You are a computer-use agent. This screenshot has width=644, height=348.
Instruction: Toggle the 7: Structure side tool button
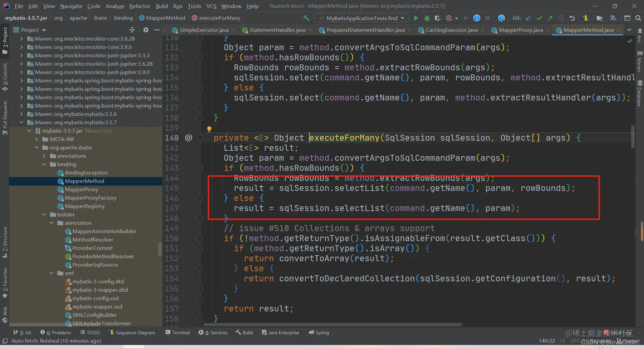point(5,242)
